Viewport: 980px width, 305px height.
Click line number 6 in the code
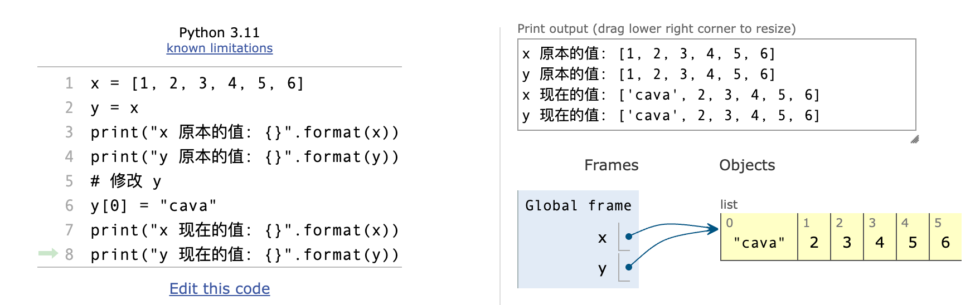[69, 205]
